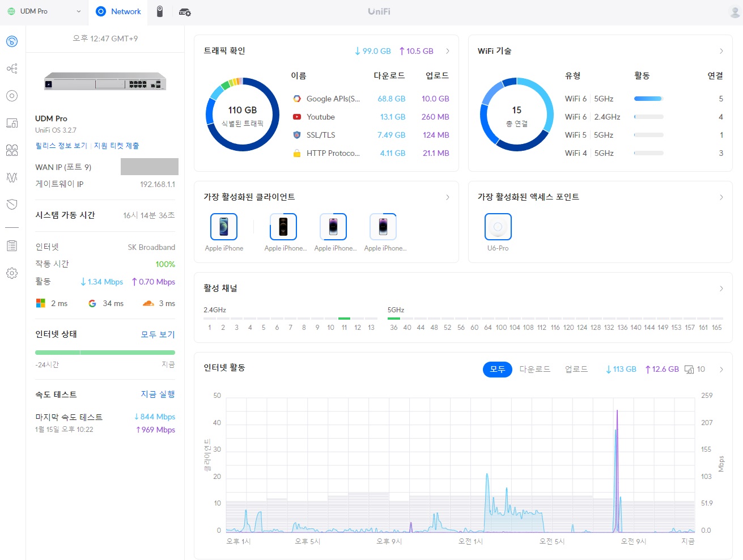Run speed test with 지금 실행

coord(158,394)
